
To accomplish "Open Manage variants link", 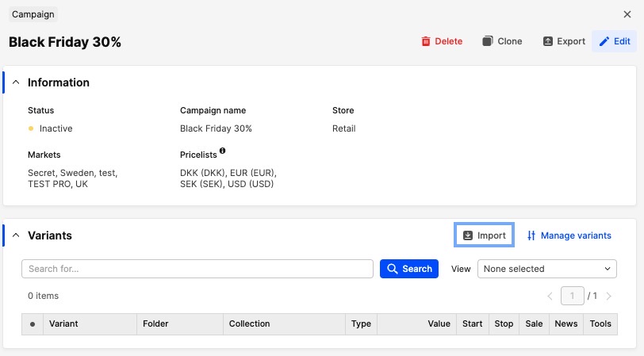I will coord(569,235).
